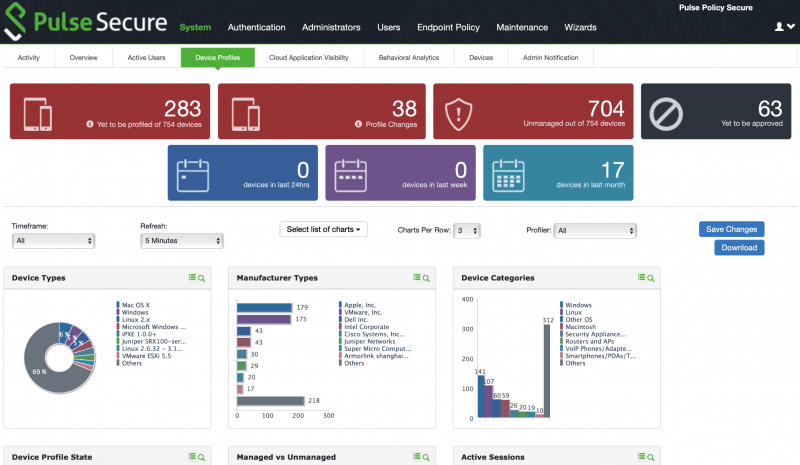
Task: Click calendar icon on last 24hrs card
Action: click(x=193, y=176)
